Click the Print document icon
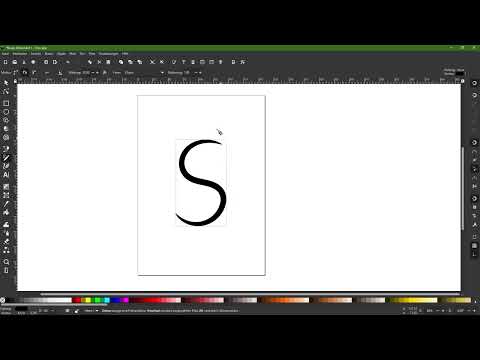 point(33,62)
